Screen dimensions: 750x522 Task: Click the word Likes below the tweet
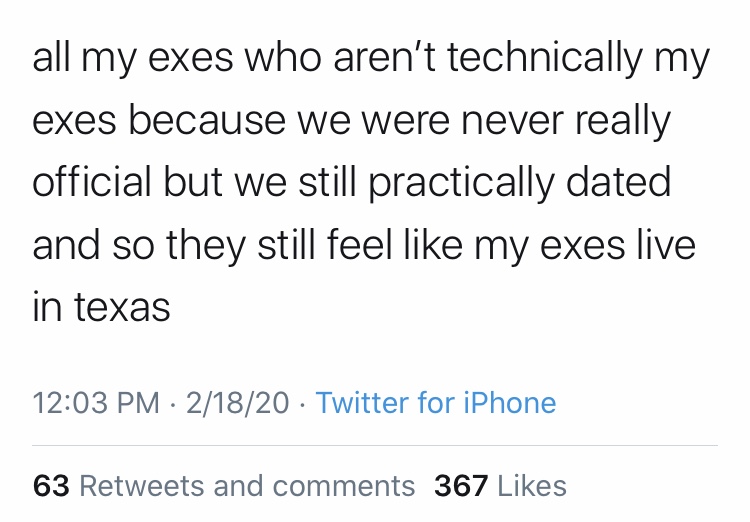click(532, 486)
